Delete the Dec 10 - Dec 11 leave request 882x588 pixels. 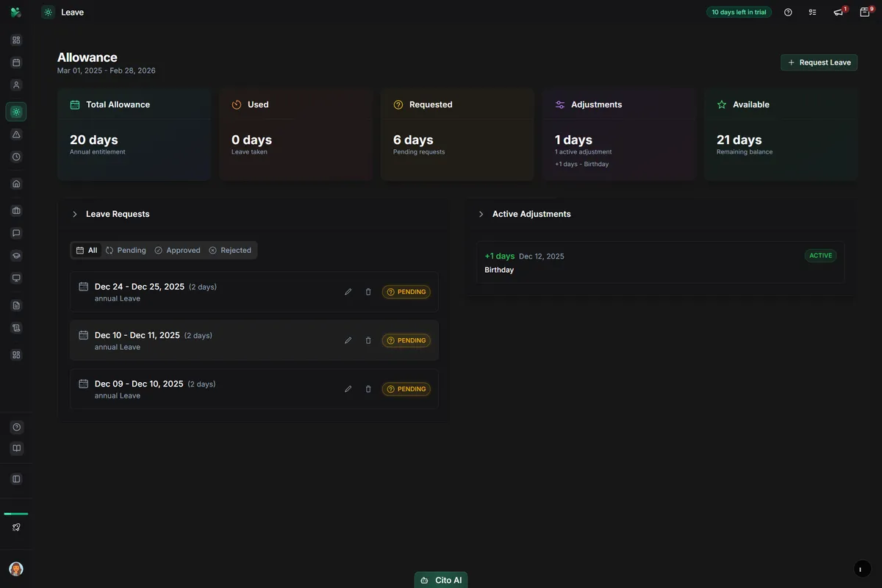[368, 340]
